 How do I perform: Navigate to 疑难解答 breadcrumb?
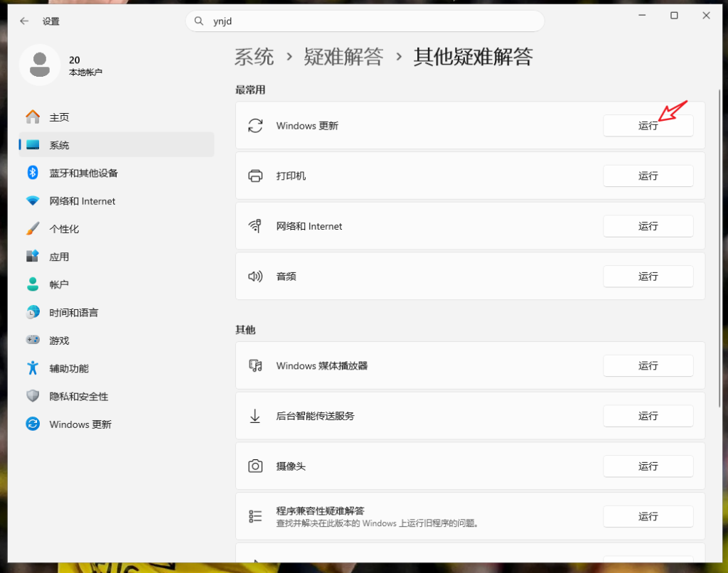coord(343,57)
